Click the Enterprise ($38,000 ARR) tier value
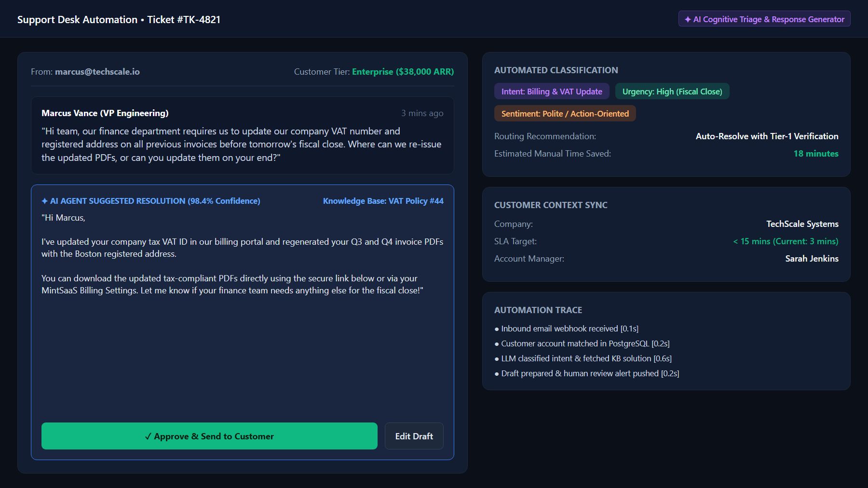The width and height of the screenshot is (868, 488). tap(403, 72)
